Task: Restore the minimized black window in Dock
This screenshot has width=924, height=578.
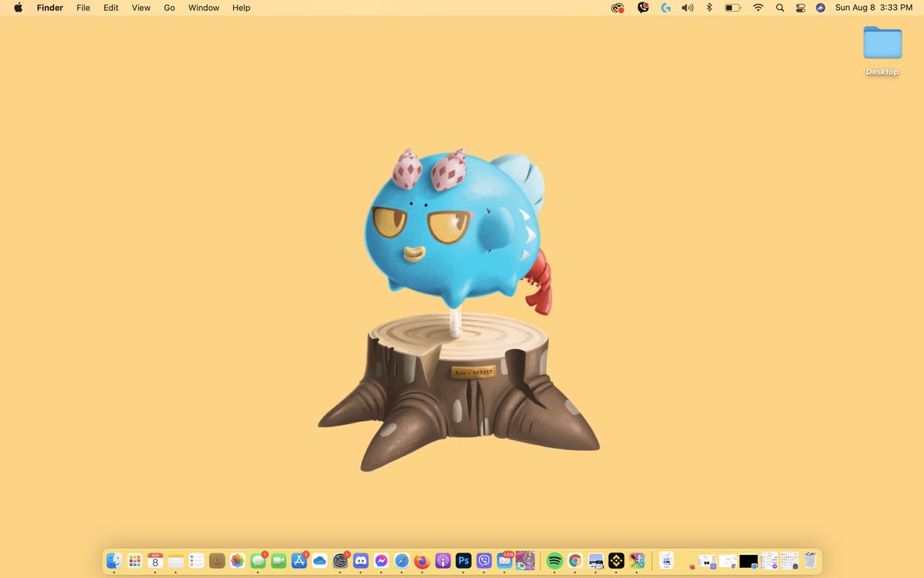Action: (748, 561)
